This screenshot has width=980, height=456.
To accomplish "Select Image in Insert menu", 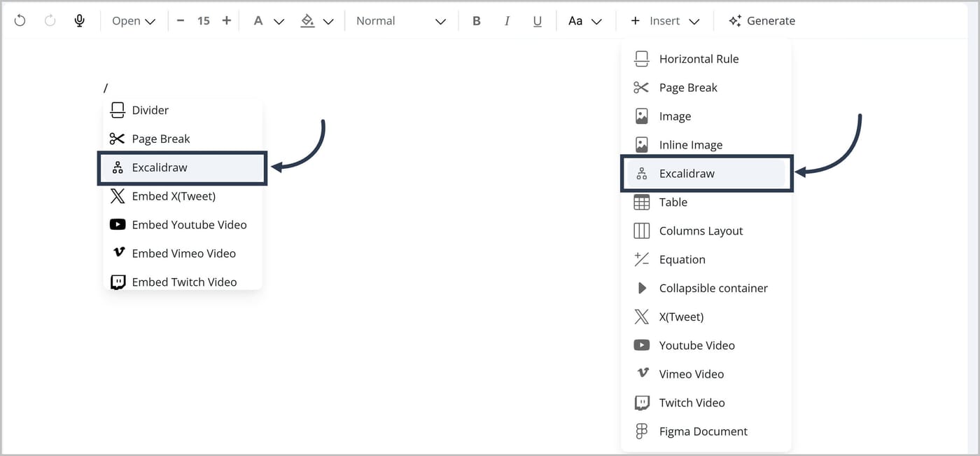I will click(x=706, y=116).
